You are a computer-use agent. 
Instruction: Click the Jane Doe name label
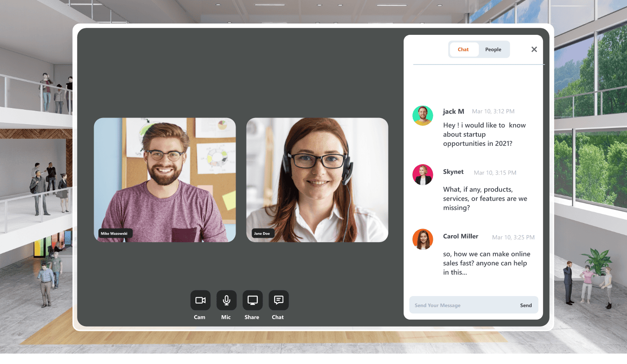click(262, 233)
